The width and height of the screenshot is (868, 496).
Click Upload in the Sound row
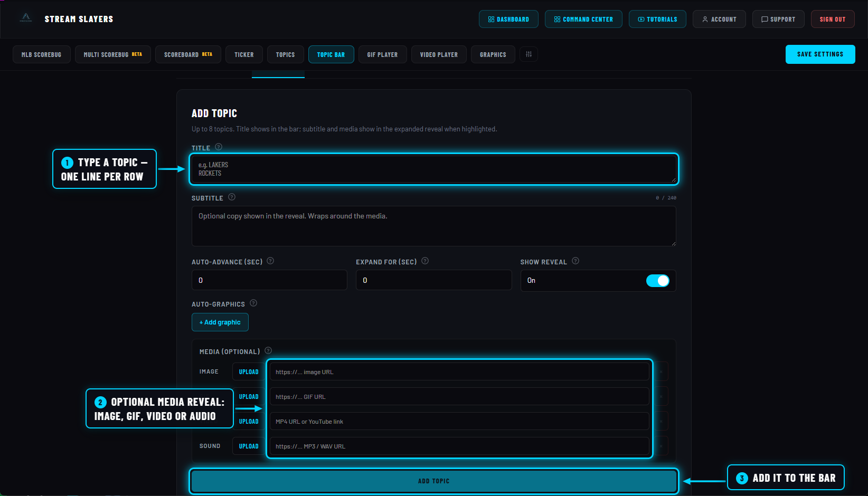tap(249, 446)
